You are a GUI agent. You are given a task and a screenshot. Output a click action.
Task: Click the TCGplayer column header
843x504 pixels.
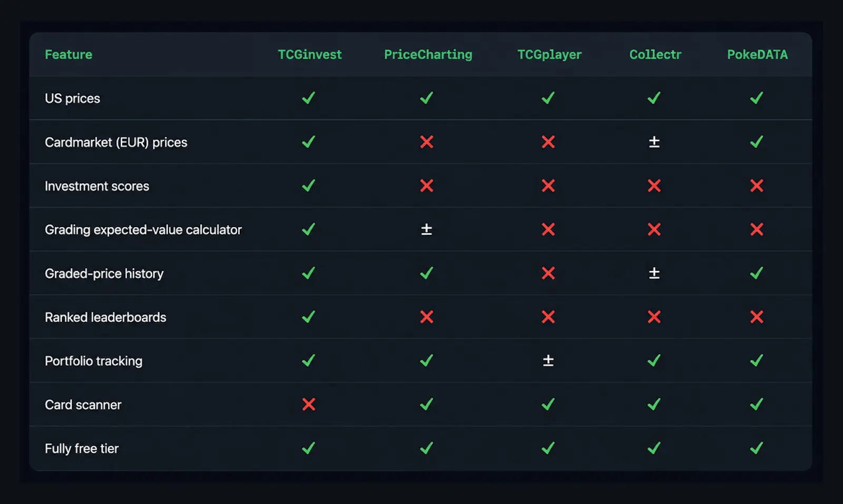pyautogui.click(x=549, y=55)
